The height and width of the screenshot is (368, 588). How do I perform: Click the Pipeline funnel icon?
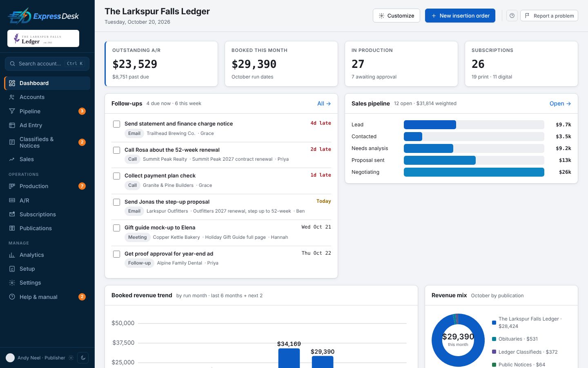point(12,111)
